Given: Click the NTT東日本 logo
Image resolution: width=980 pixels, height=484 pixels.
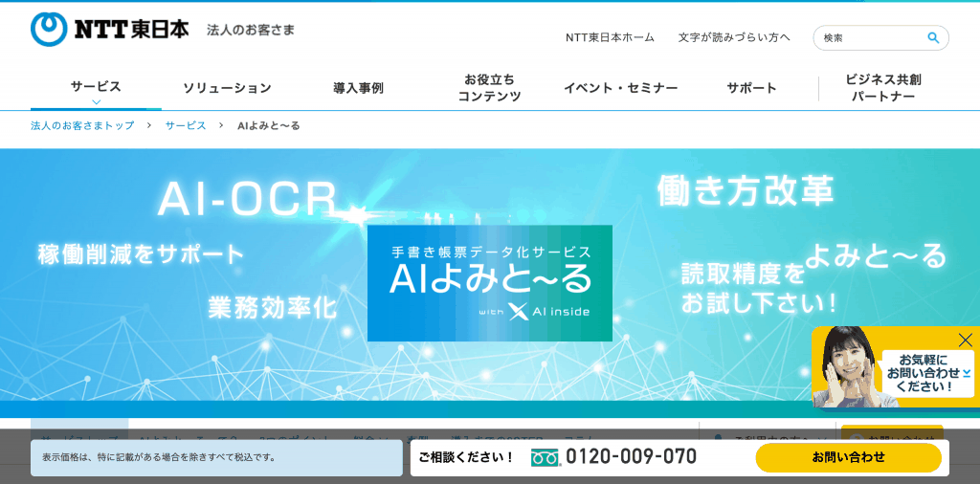Looking at the screenshot, I should click(x=109, y=30).
